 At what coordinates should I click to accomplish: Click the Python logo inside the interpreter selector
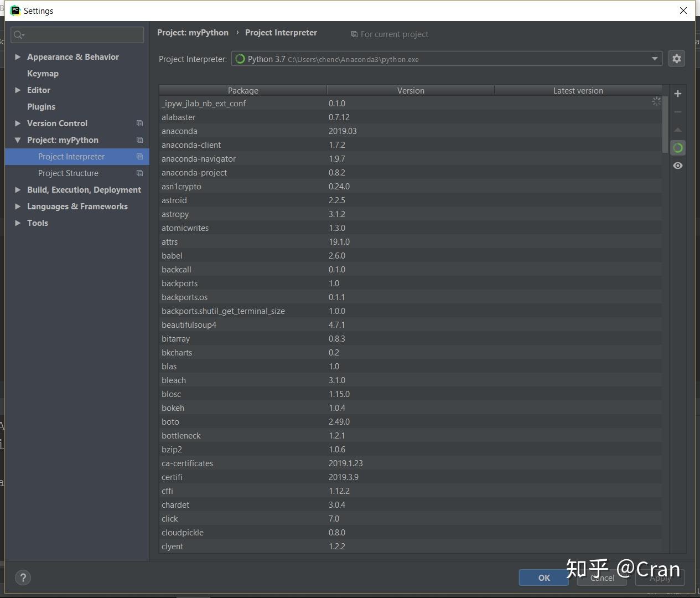point(240,59)
